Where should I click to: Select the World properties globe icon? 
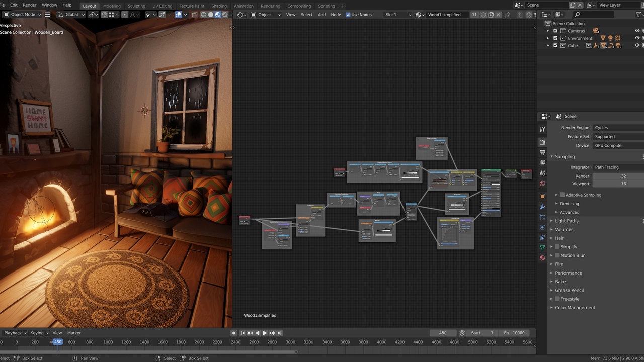[542, 183]
